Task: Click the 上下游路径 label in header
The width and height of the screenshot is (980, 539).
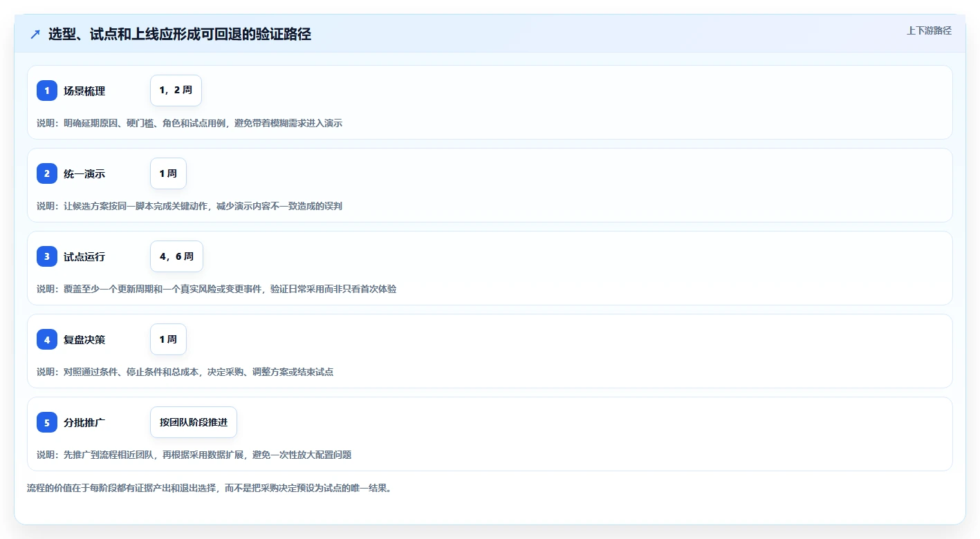Action: tap(929, 30)
